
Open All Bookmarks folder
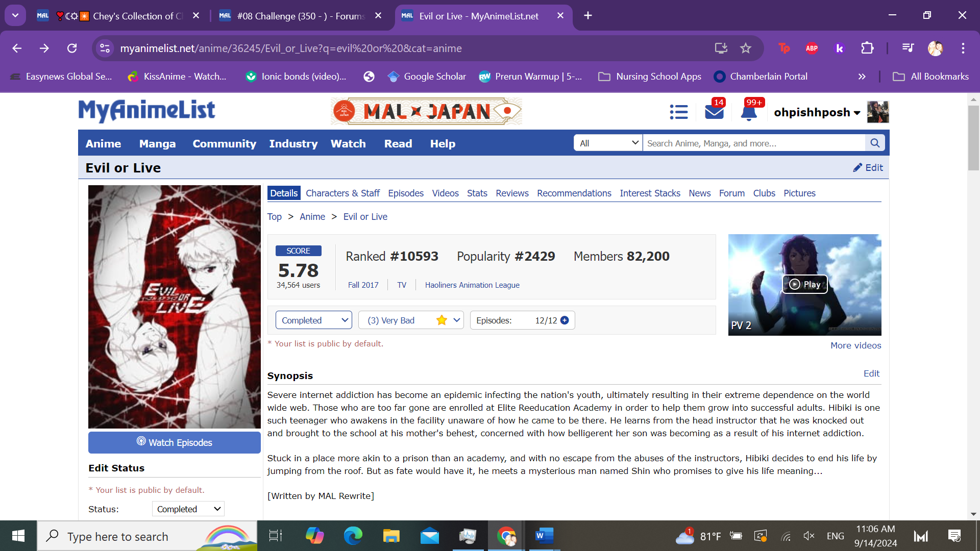930,77
